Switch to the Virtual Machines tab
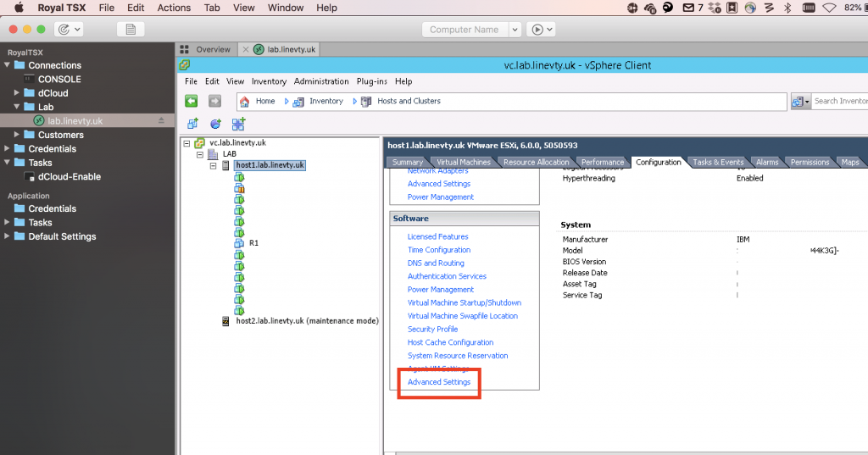 tap(464, 162)
